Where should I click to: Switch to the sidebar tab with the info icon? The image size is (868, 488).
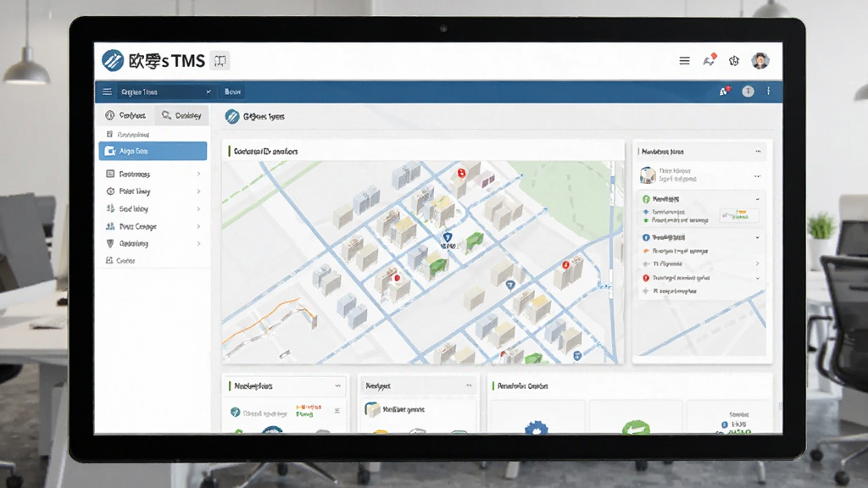click(125, 115)
